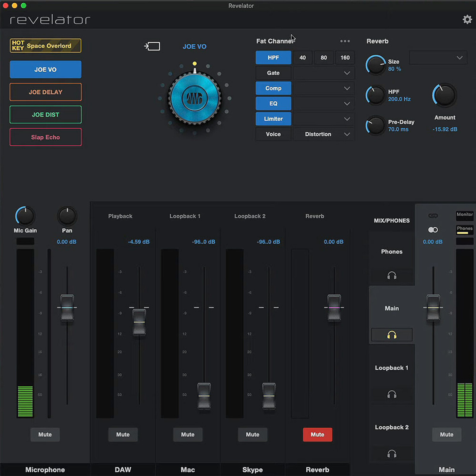This screenshot has width=476, height=476.
Task: Select the Loopback 1 mix tab
Action: (x=392, y=368)
